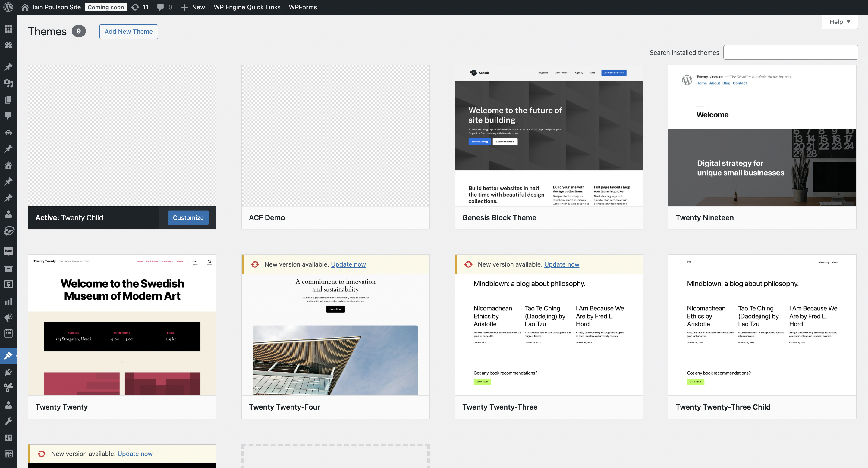Open Iain Poulson Site menu
The image size is (868, 468).
point(57,7)
